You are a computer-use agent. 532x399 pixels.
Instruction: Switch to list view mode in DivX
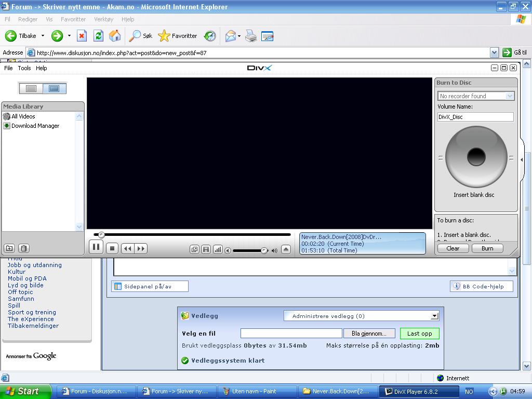pyautogui.click(x=31, y=88)
